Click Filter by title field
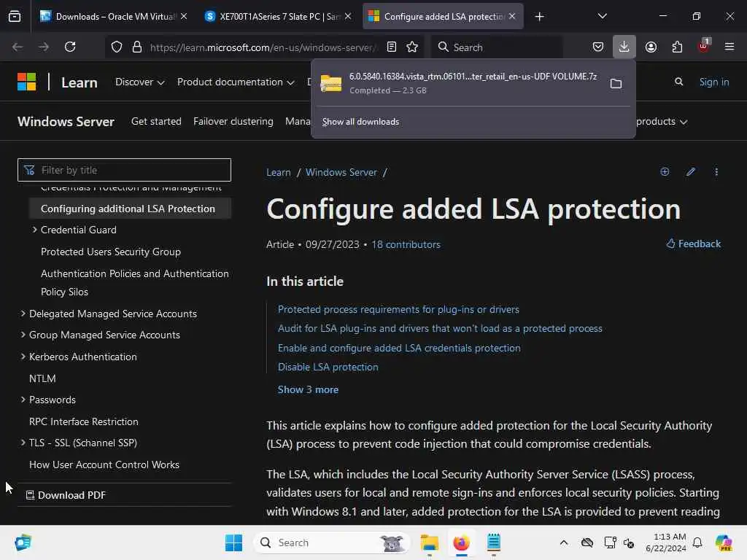The width and height of the screenshot is (747, 560). (124, 170)
